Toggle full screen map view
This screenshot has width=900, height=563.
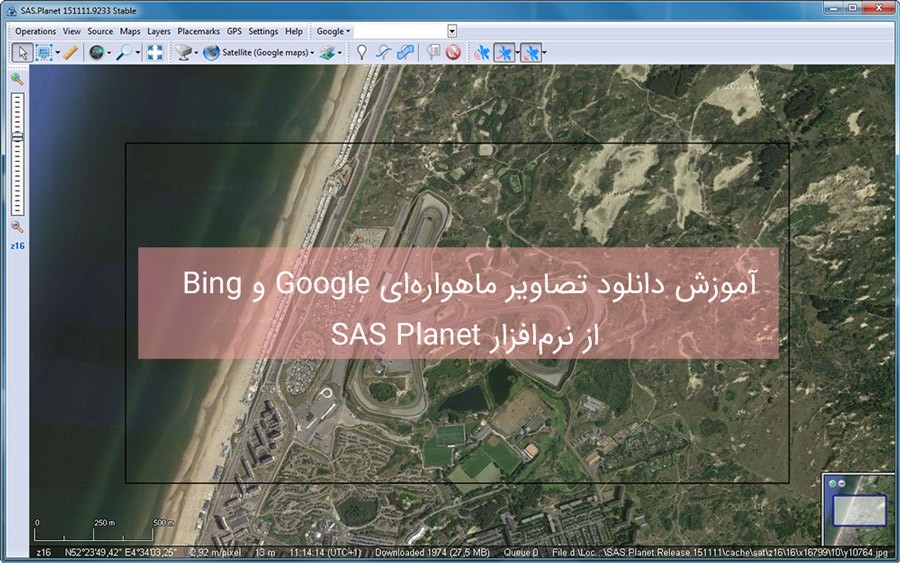coord(154,52)
